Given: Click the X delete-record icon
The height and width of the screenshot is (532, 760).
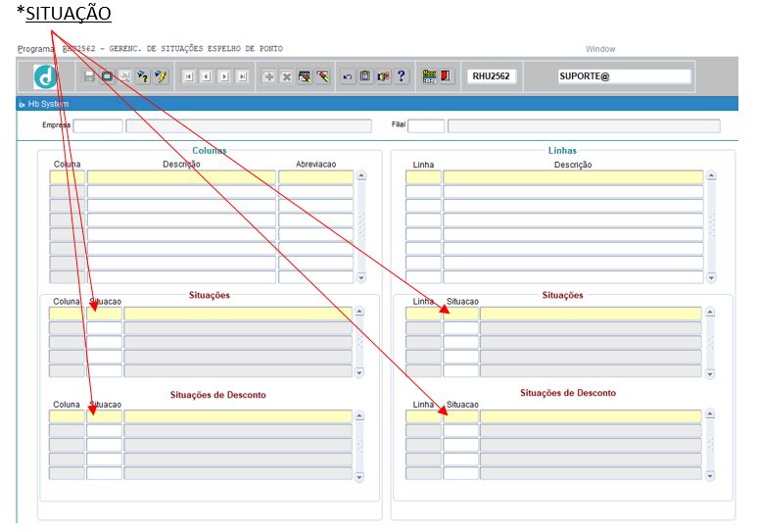Looking at the screenshot, I should click(286, 76).
